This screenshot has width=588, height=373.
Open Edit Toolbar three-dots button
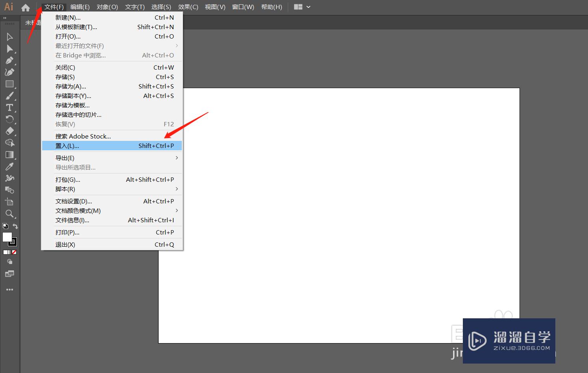click(x=10, y=290)
